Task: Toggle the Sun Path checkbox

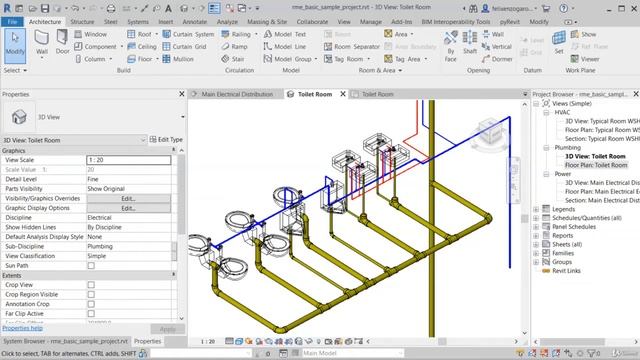Action: coord(91,265)
